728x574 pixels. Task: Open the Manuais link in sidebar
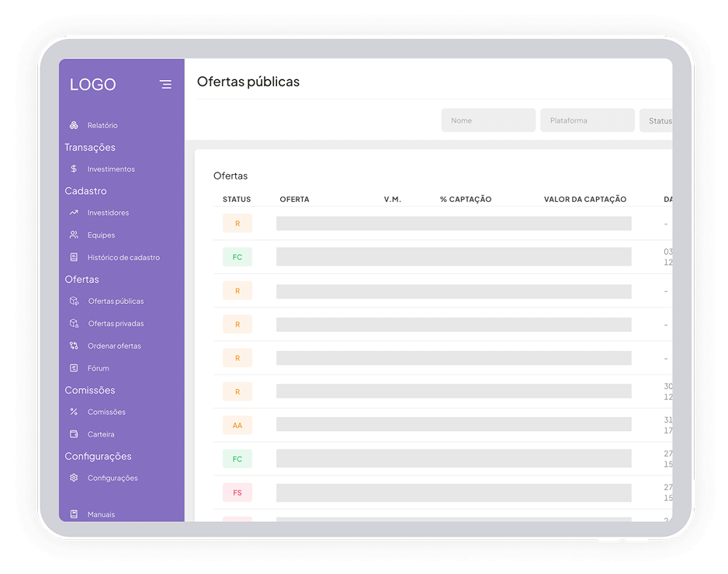click(101, 514)
